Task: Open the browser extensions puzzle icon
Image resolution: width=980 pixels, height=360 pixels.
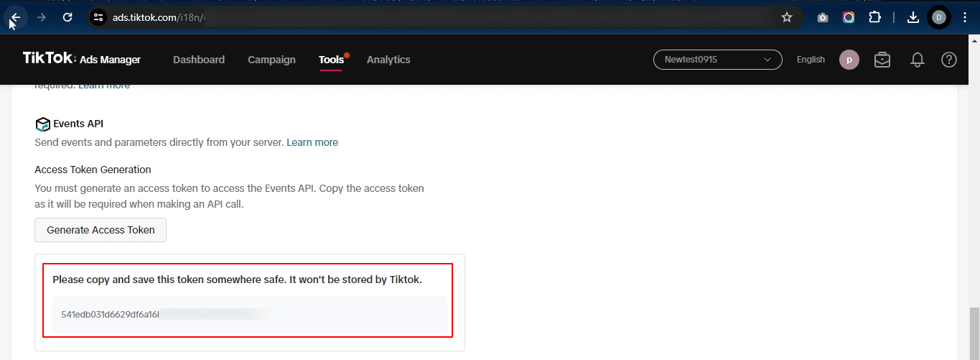Action: click(x=874, y=17)
